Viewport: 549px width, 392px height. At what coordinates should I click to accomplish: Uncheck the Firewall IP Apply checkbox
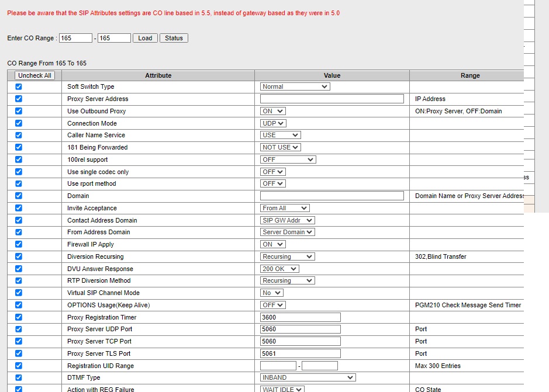(x=19, y=244)
